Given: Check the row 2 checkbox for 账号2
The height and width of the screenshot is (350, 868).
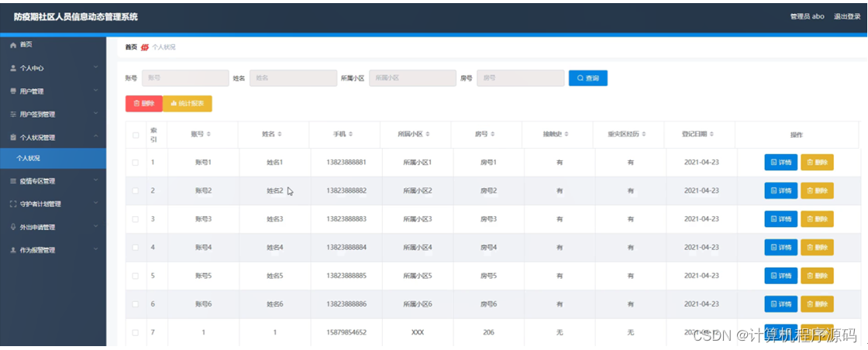Looking at the screenshot, I should pos(136,190).
